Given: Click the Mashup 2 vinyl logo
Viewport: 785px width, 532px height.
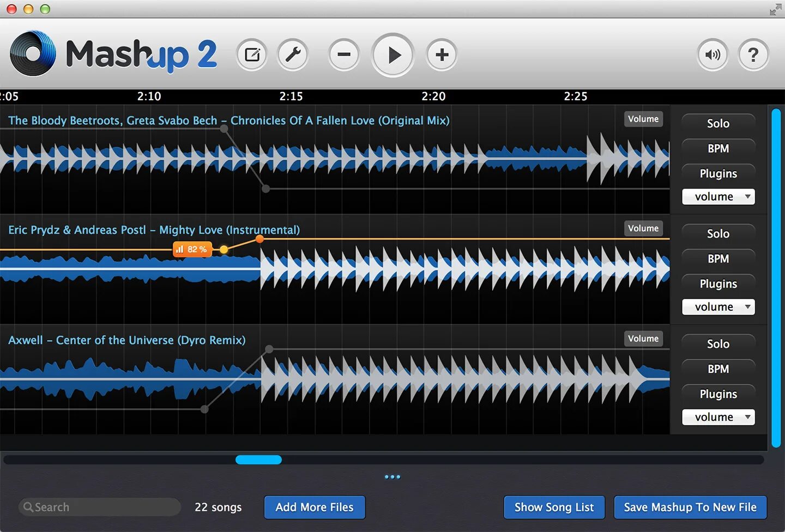Looking at the screenshot, I should (33, 53).
